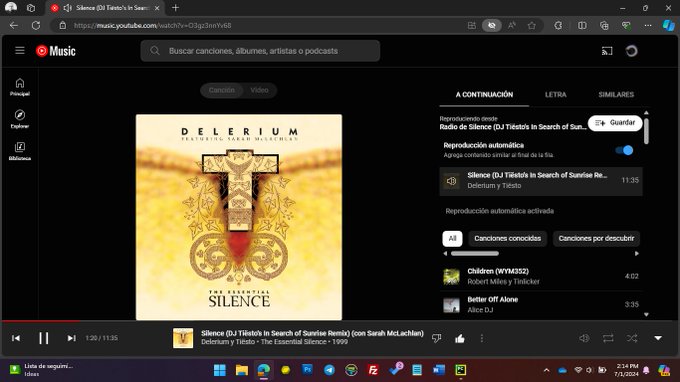Click the Guardar playlist button
680x382 pixels.
point(615,123)
